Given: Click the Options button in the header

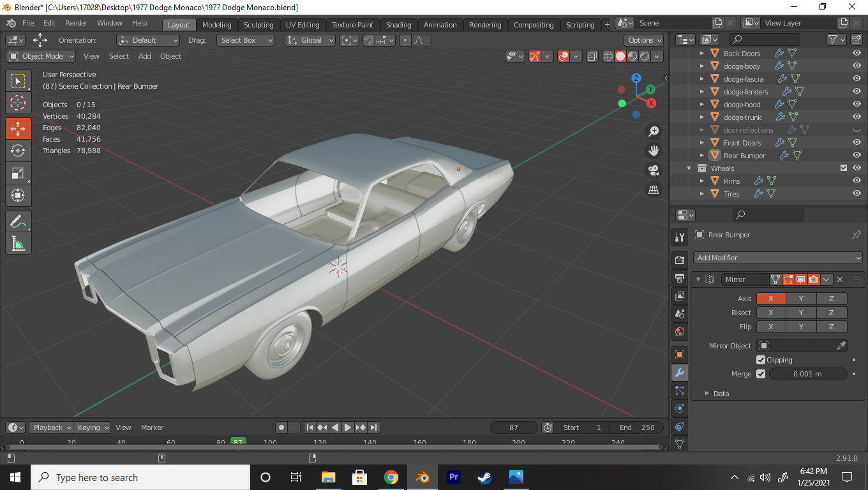Looking at the screenshot, I should (x=644, y=40).
